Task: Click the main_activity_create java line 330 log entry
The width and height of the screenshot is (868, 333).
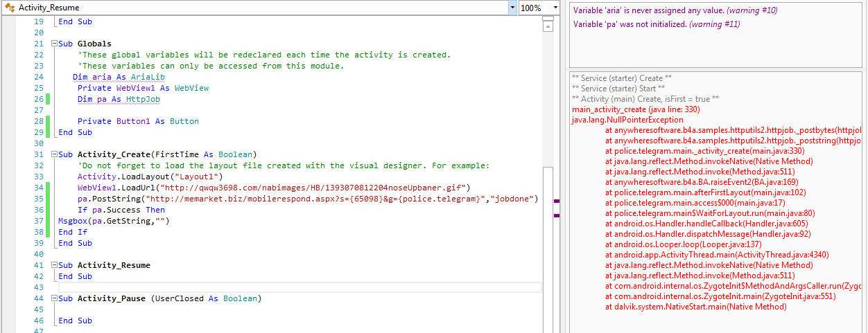Action: (x=636, y=109)
